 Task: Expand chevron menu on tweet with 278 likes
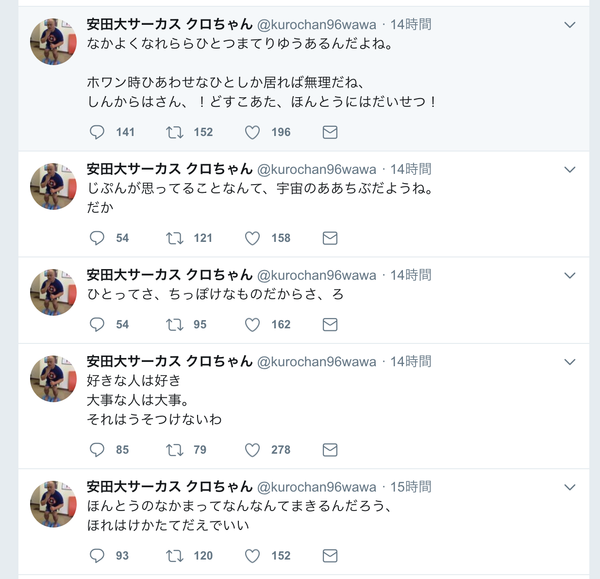coord(570,362)
